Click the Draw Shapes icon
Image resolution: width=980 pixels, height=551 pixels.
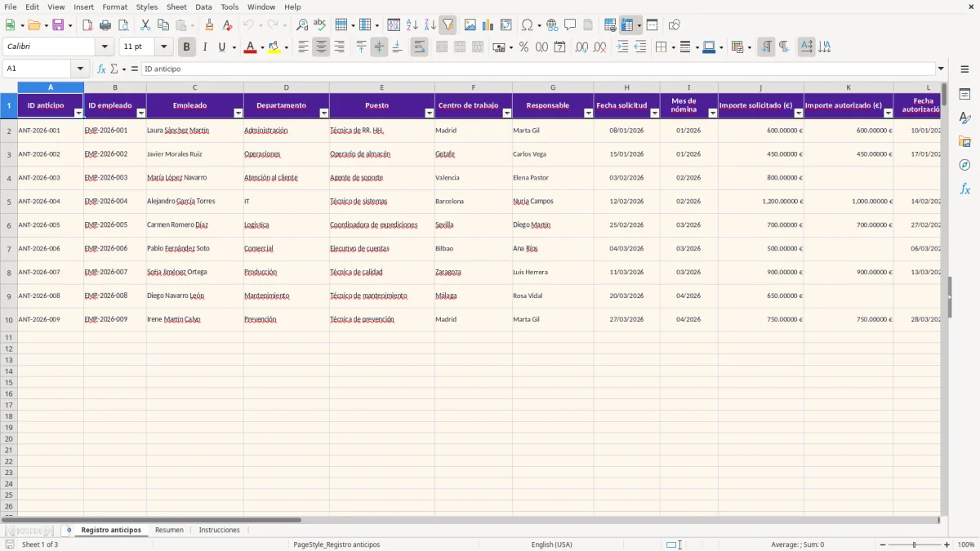675,25
